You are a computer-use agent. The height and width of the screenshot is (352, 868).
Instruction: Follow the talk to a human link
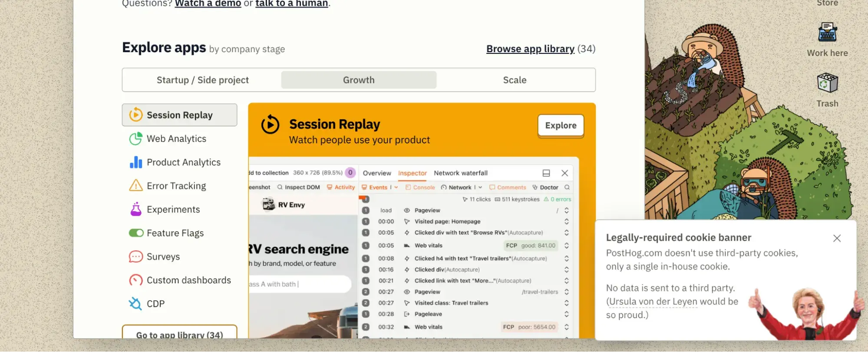coord(292,3)
